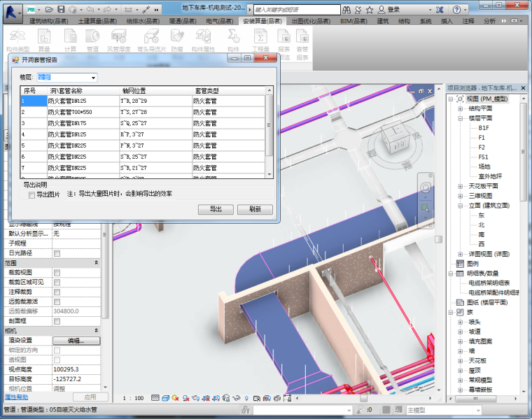
Task: Click the binoculars search icon in title bar
Action: [x=346, y=10]
